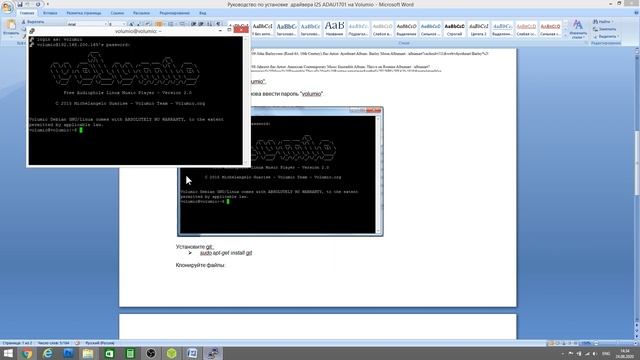640x360 pixels.
Task: Click Word's vertical document scrollbar
Action: point(637,163)
